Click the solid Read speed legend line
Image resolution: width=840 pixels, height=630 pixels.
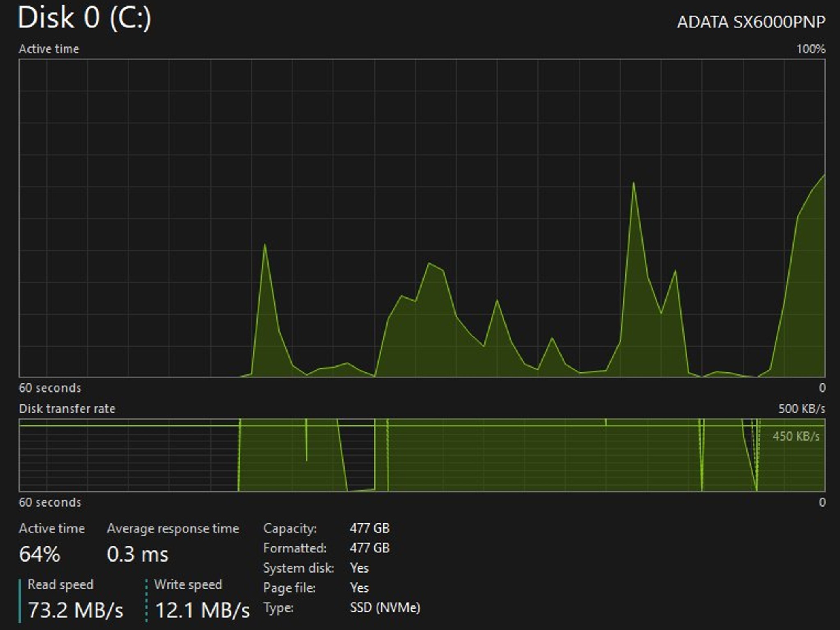pyautogui.click(x=20, y=600)
